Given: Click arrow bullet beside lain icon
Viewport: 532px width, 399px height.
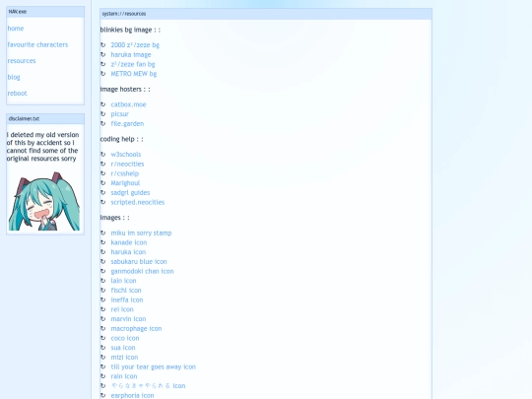Looking at the screenshot, I should pyautogui.click(x=103, y=281).
